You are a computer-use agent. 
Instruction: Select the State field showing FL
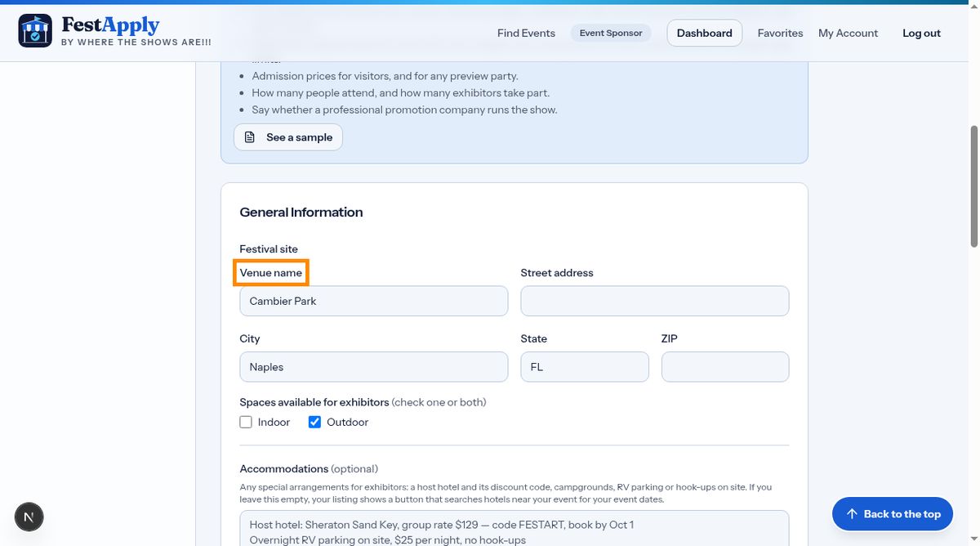(585, 367)
